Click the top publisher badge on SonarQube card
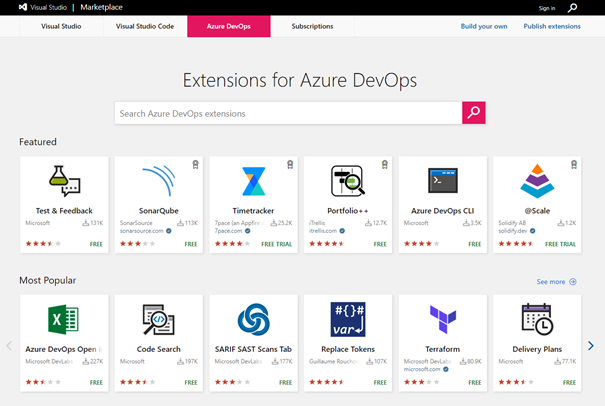605x406 pixels. (196, 165)
